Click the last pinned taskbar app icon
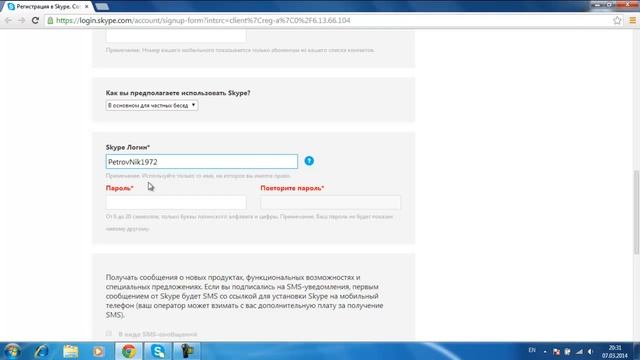 click(187, 351)
